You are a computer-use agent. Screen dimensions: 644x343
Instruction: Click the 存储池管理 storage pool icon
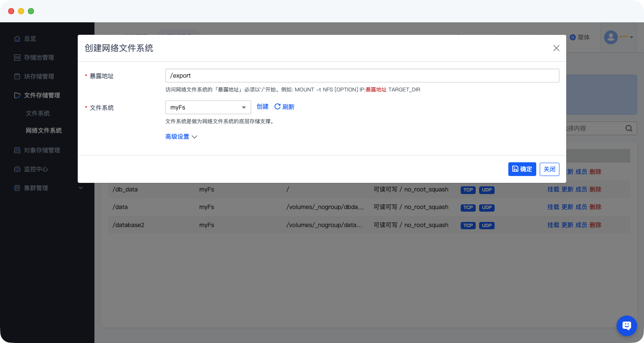pos(17,58)
